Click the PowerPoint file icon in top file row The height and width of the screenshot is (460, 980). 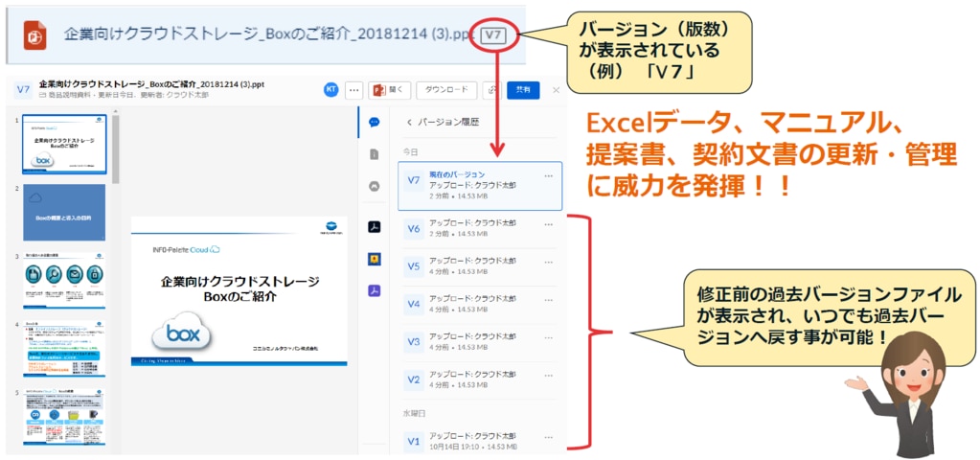coord(35,35)
